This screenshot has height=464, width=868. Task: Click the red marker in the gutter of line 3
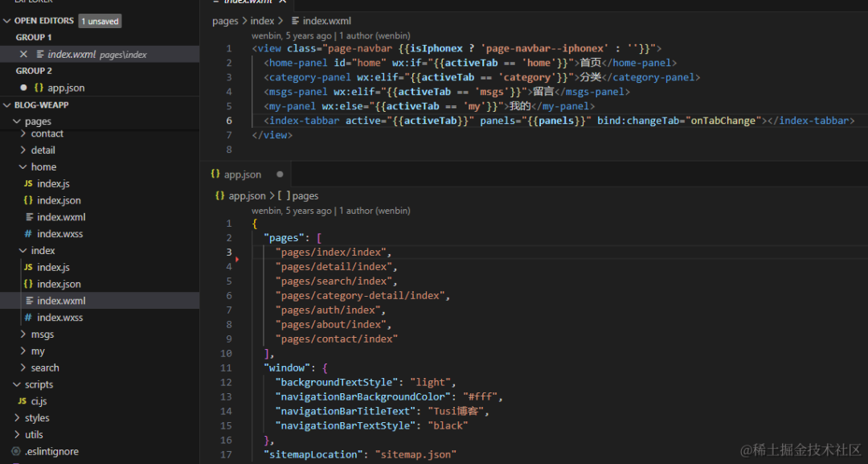pos(237,259)
